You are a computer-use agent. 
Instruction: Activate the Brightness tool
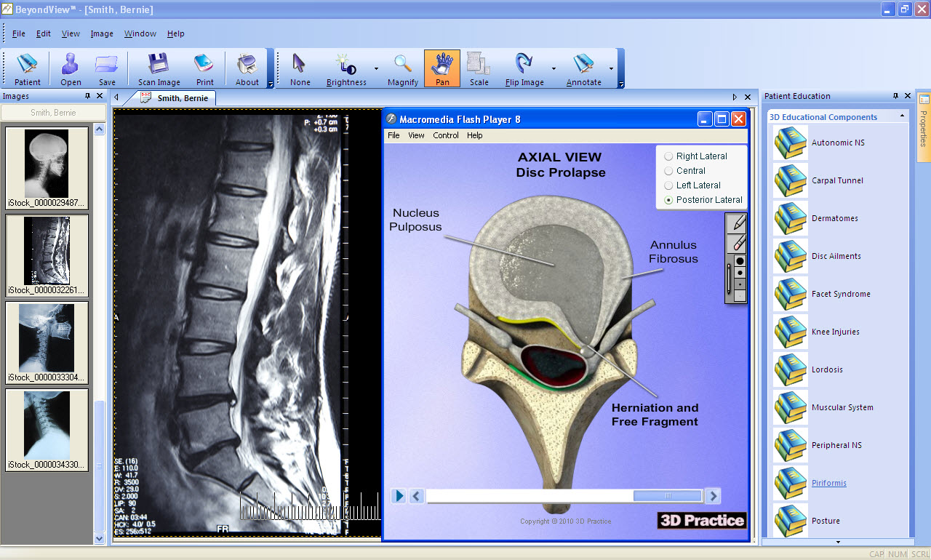click(x=346, y=70)
